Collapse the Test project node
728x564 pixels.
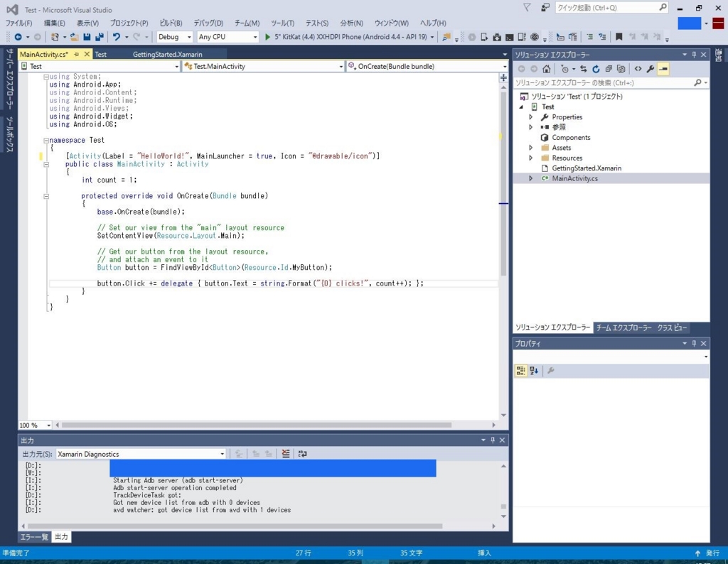coord(521,107)
